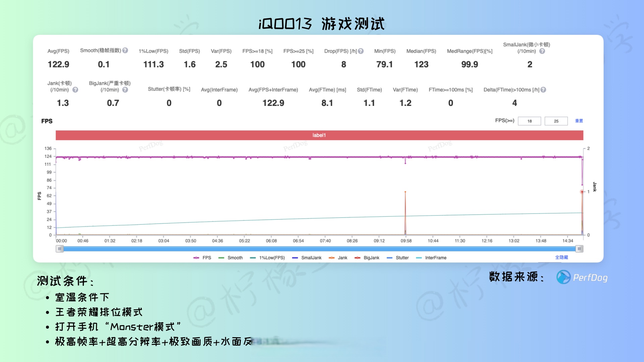The width and height of the screenshot is (644, 362).
Task: Click the Drop(FPS) help question icon
Action: (361, 51)
